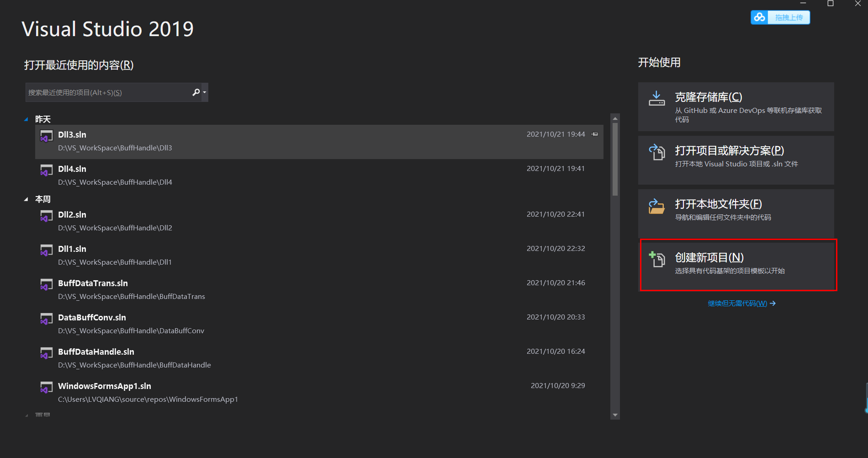Toggle the pin on Dll3.sln entry
This screenshot has height=458, width=868.
click(594, 134)
